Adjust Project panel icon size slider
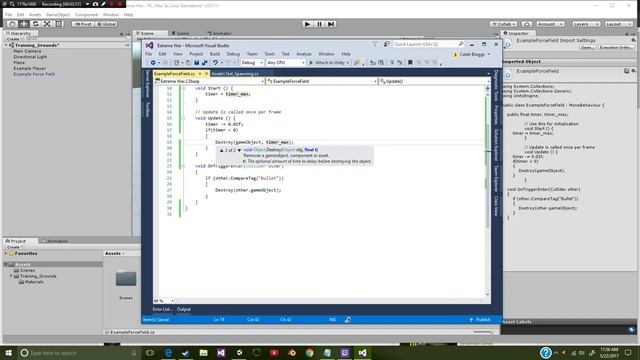The image size is (640, 360). tap(484, 332)
